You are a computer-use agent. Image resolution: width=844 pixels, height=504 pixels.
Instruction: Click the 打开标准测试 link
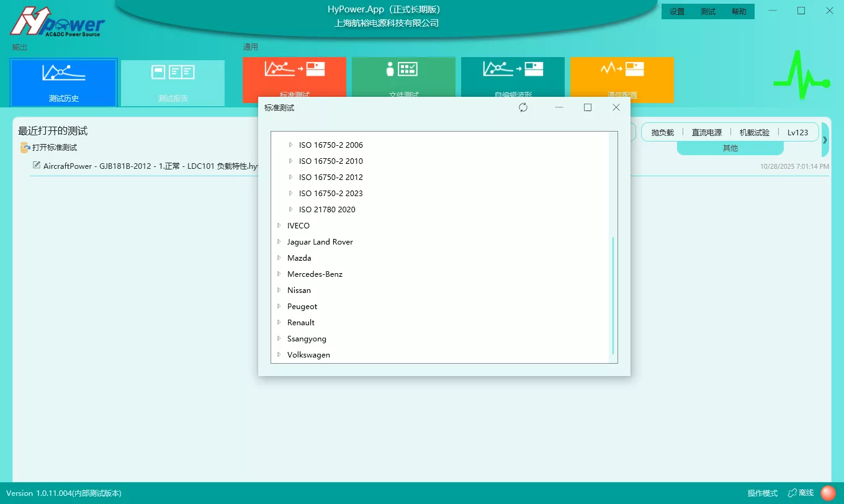pos(55,148)
